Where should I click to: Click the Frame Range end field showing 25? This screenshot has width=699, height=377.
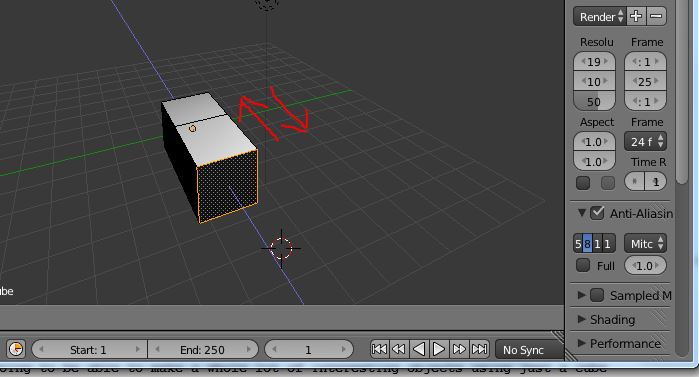point(646,82)
